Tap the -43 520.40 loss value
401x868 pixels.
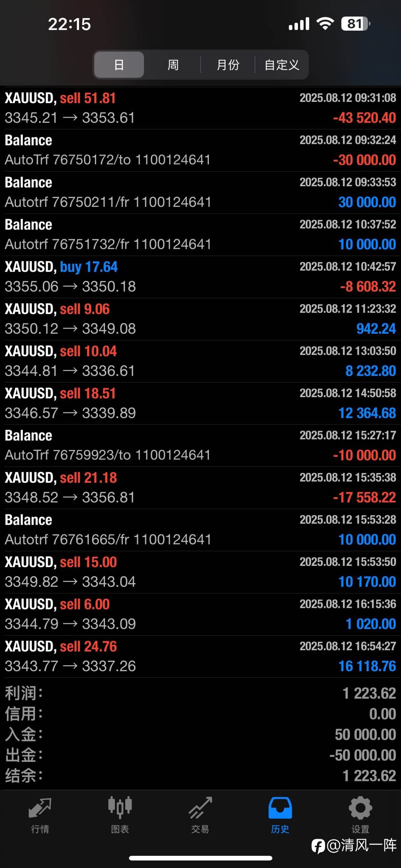tap(364, 118)
